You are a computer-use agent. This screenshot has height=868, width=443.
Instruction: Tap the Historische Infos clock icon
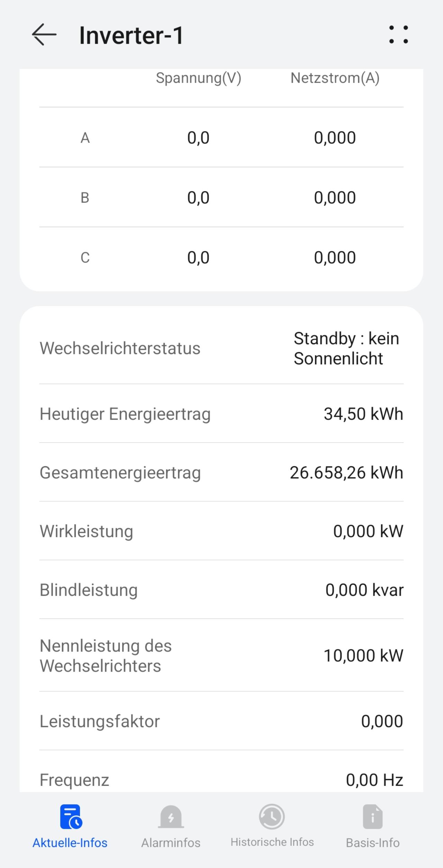[x=272, y=817]
